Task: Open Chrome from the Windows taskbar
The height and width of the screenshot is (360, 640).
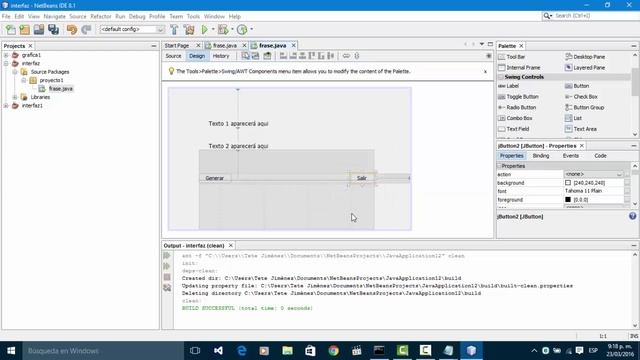Action: pos(333,351)
